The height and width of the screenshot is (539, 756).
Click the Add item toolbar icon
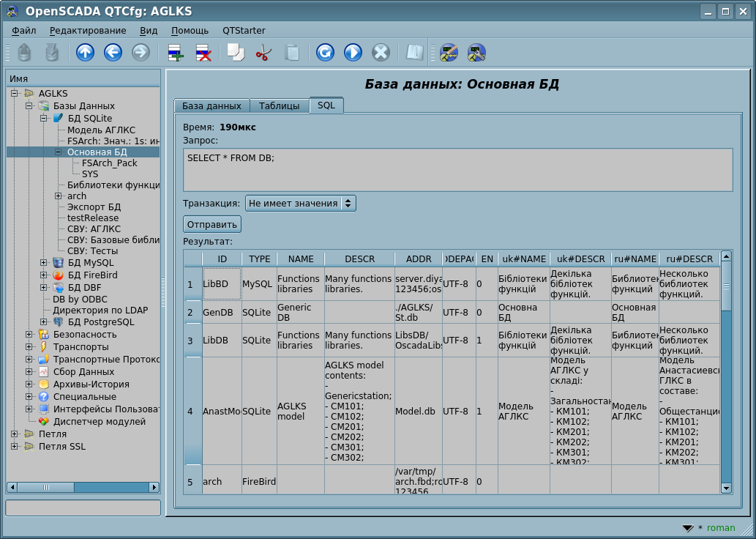click(x=175, y=53)
